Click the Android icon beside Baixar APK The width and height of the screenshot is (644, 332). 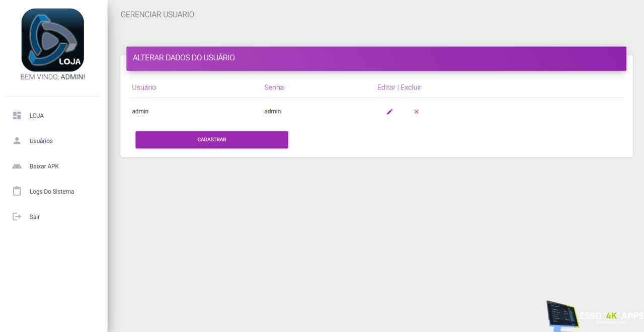pos(17,166)
